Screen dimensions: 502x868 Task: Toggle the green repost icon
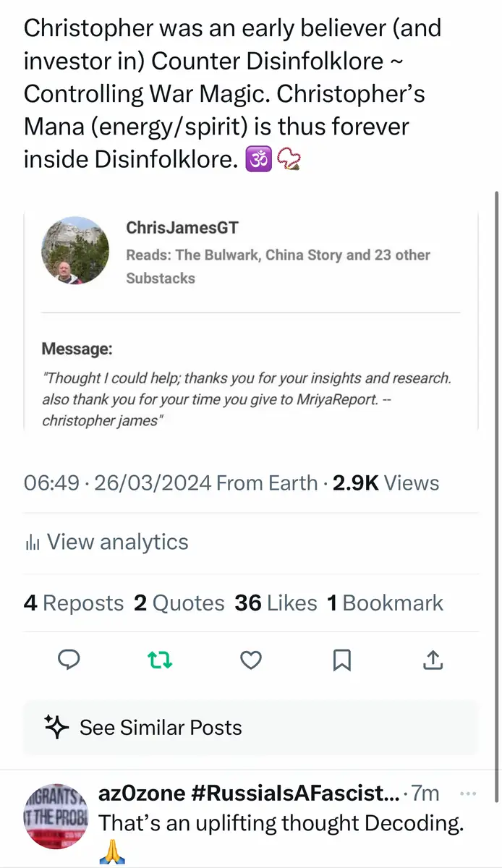[x=160, y=660]
